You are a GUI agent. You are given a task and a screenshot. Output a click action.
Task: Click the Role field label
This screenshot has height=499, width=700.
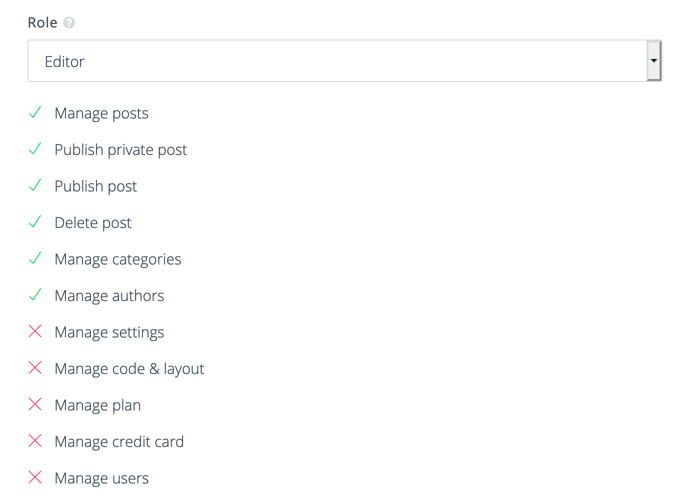pos(42,22)
